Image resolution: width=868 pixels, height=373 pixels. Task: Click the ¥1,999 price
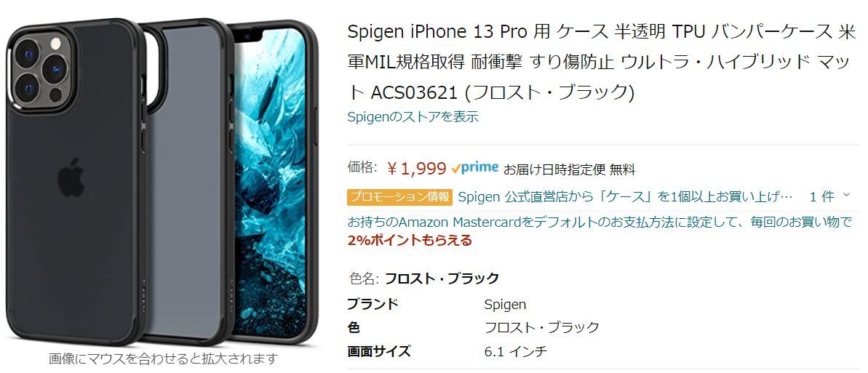pyautogui.click(x=416, y=168)
